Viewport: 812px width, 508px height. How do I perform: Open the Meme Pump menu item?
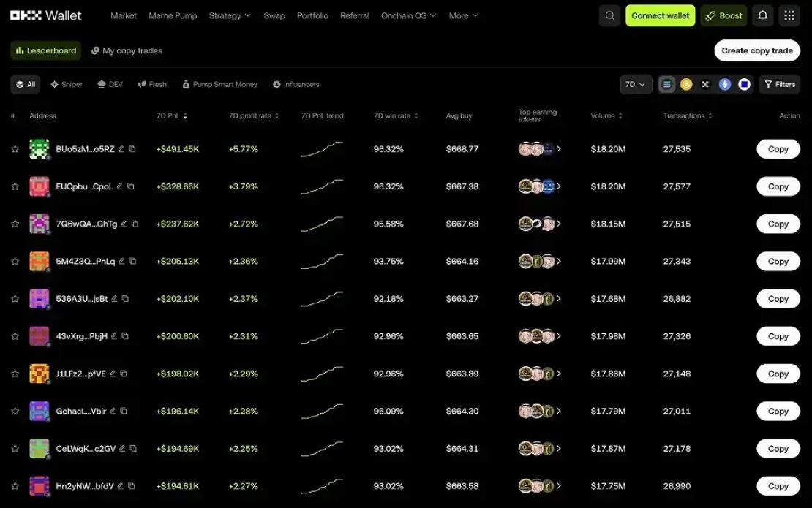click(x=173, y=15)
